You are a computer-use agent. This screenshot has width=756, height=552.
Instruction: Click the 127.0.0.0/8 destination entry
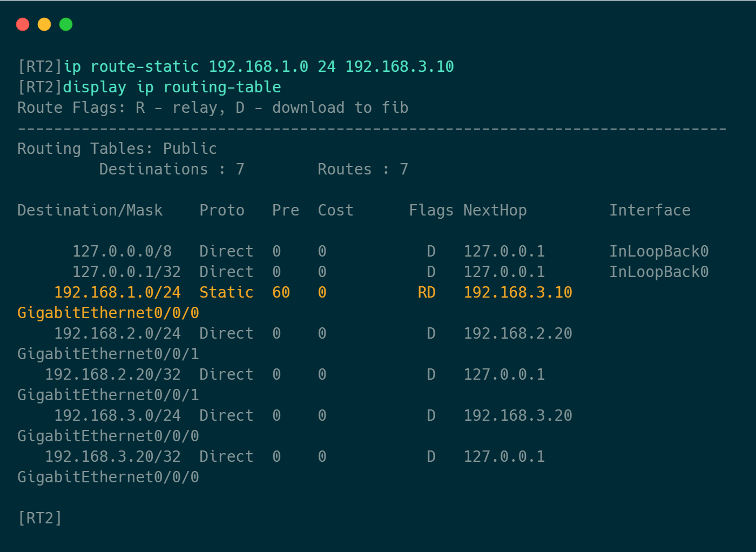pos(122,251)
